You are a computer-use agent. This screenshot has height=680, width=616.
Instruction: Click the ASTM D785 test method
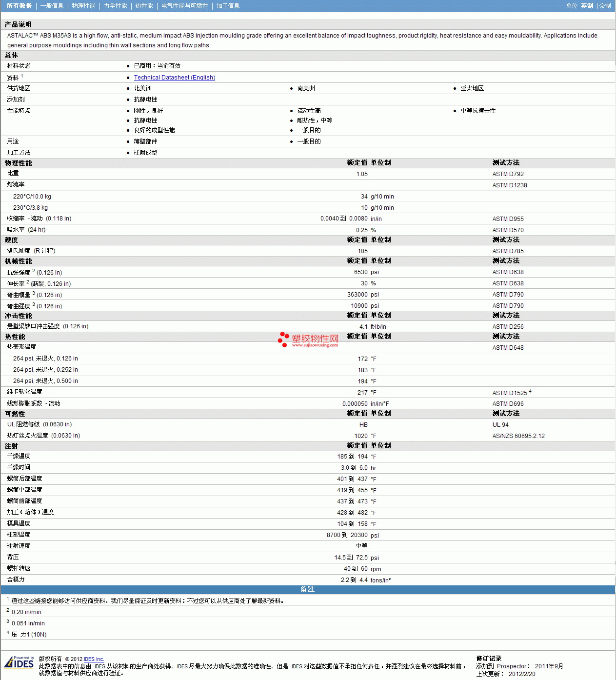coord(508,251)
